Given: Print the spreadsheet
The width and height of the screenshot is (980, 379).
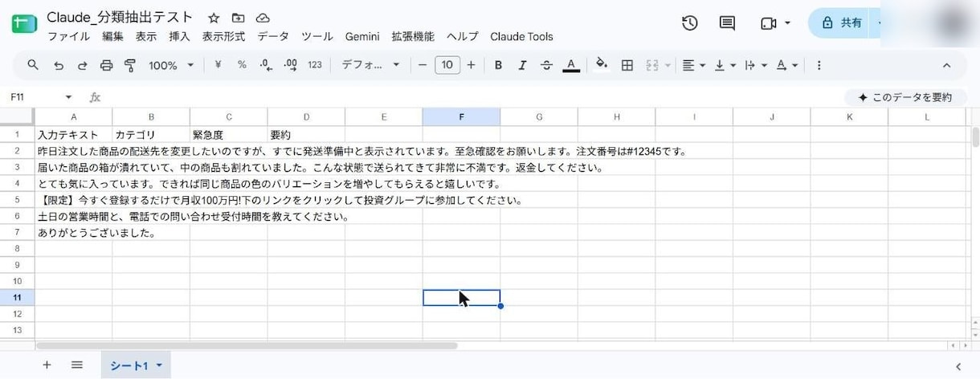Looking at the screenshot, I should (x=106, y=65).
